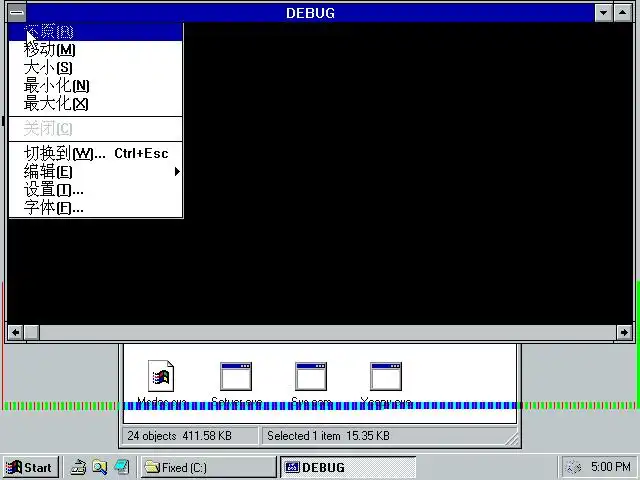Click the first quick-launch icon next to Start
Screen dimensions: 640x480
coord(78,467)
